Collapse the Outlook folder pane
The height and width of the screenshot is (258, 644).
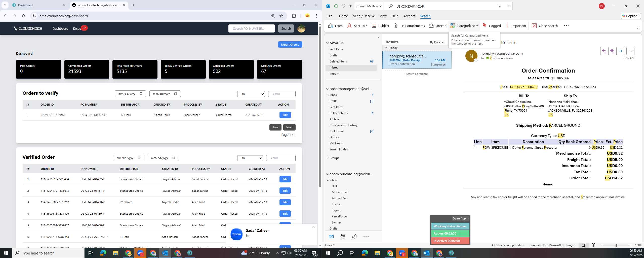379,38
